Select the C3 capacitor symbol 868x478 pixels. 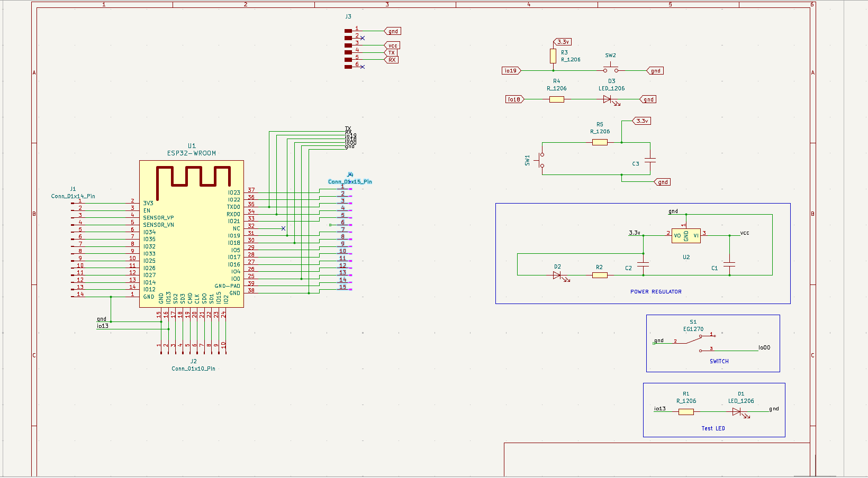[x=650, y=160]
